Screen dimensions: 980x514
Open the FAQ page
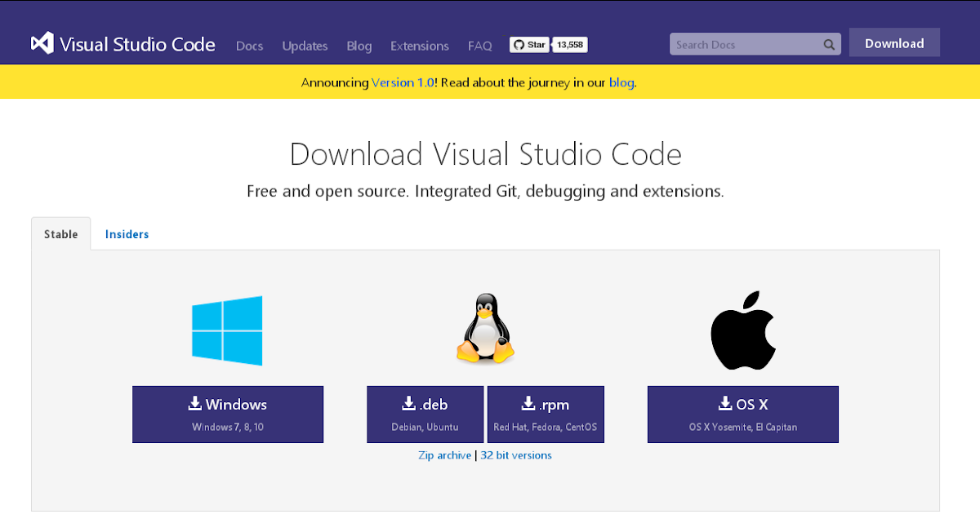click(x=480, y=46)
